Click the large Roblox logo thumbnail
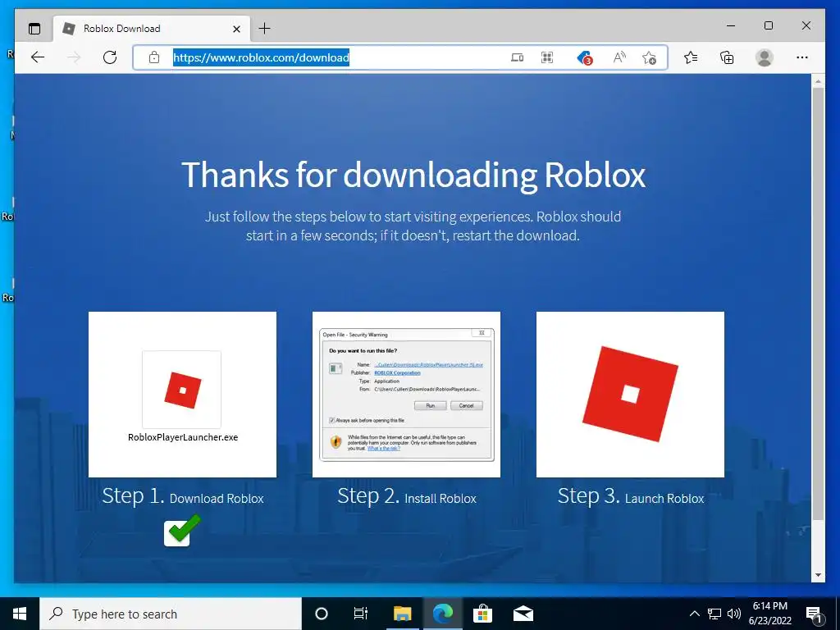 (630, 395)
